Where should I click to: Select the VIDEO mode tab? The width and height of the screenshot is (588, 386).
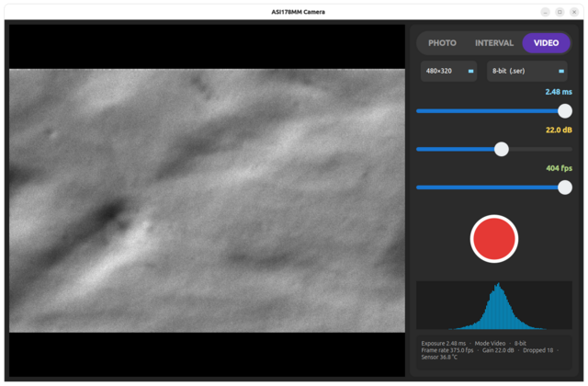click(546, 43)
